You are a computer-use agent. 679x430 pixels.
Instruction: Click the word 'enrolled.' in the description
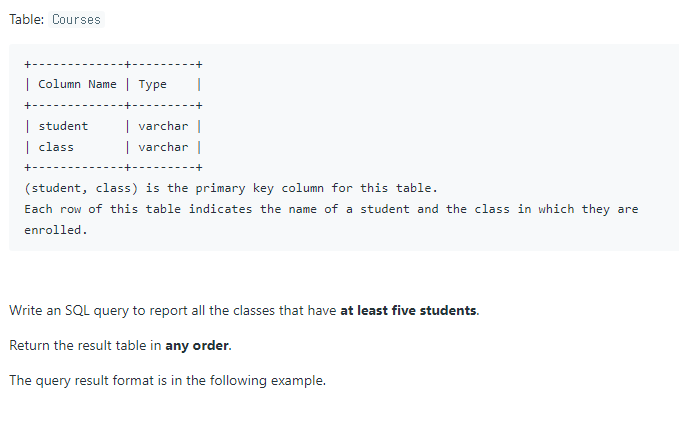(x=56, y=230)
